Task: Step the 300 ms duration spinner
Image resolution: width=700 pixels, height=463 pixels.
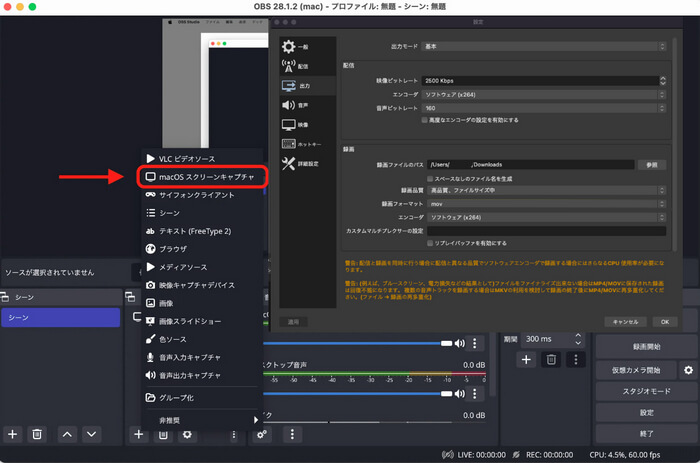Action: pyautogui.click(x=578, y=339)
